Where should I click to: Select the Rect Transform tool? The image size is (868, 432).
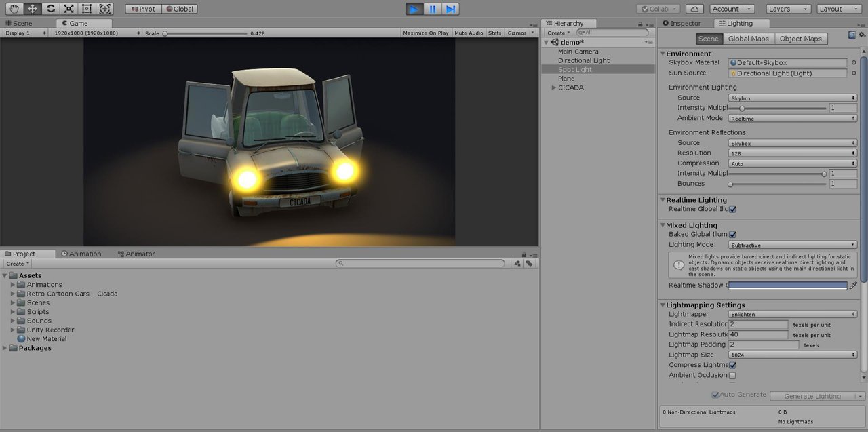point(86,9)
